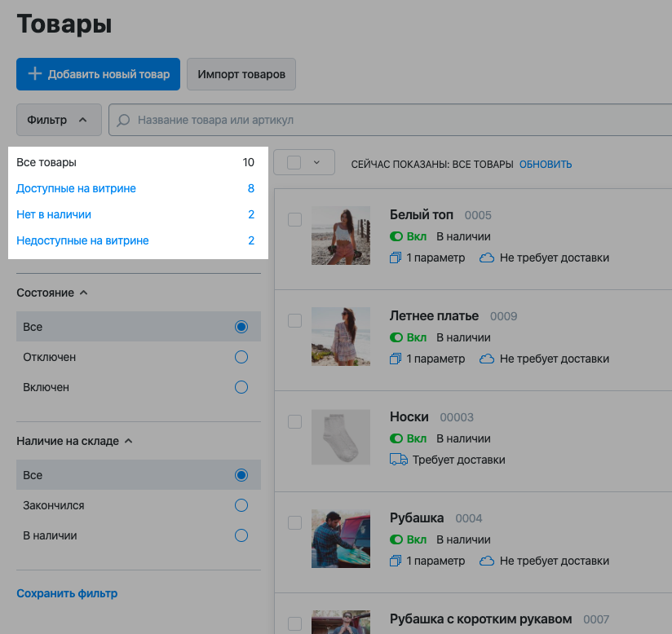This screenshot has width=672, height=634.
Task: Click the 1 параметр text under Белый топ
Action: tap(435, 258)
